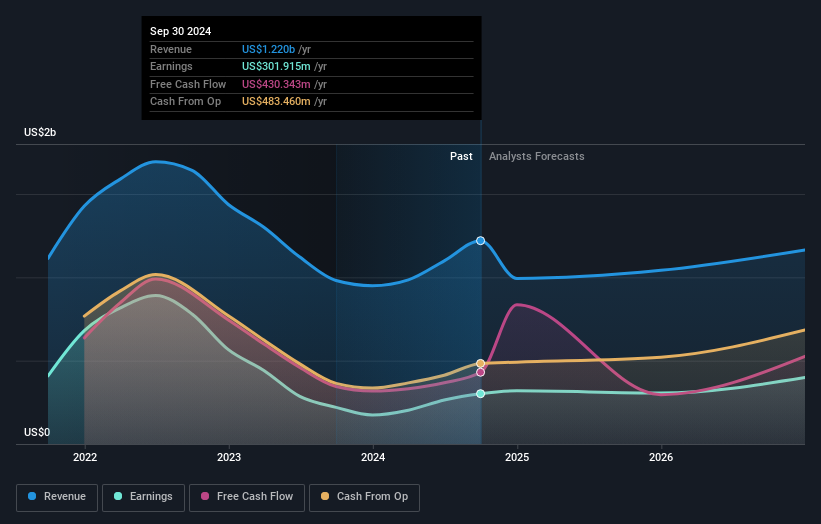Image resolution: width=821 pixels, height=524 pixels.
Task: Click the pink Free Cash Flow data point
Action: 480,372
